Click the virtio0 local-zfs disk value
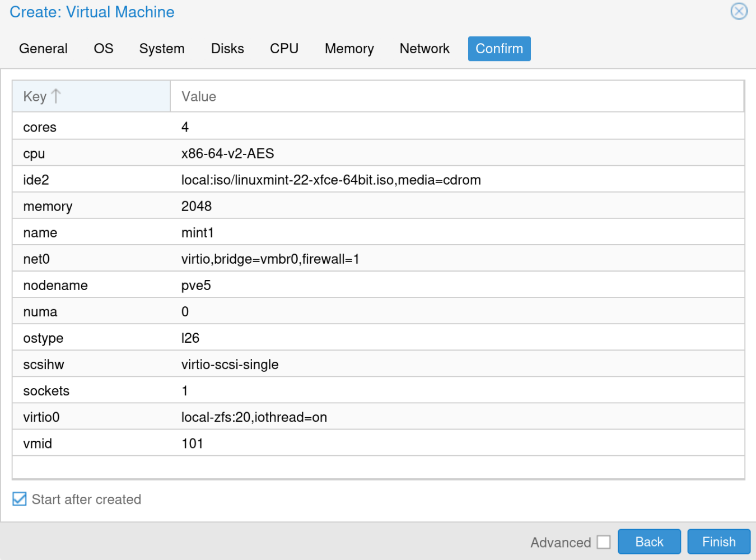This screenshot has width=756, height=560. 254,417
